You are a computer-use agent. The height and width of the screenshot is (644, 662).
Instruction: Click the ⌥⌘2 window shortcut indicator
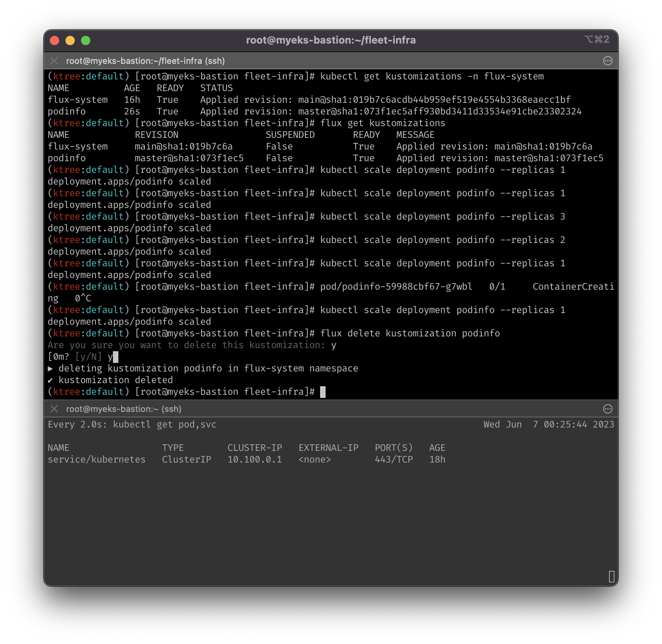[597, 39]
